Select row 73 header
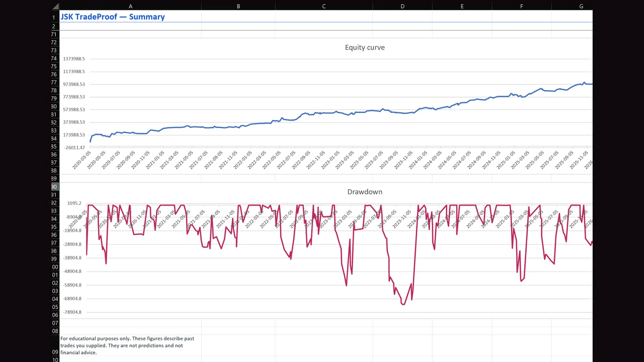This screenshot has height=362, width=644. pos(55,50)
